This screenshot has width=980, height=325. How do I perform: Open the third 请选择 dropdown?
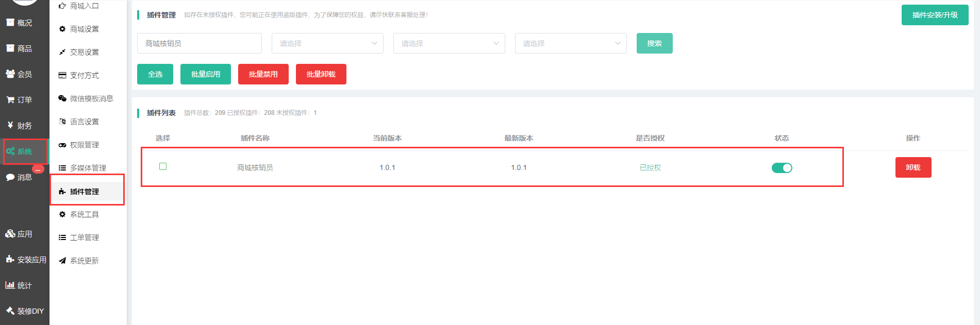click(571, 43)
